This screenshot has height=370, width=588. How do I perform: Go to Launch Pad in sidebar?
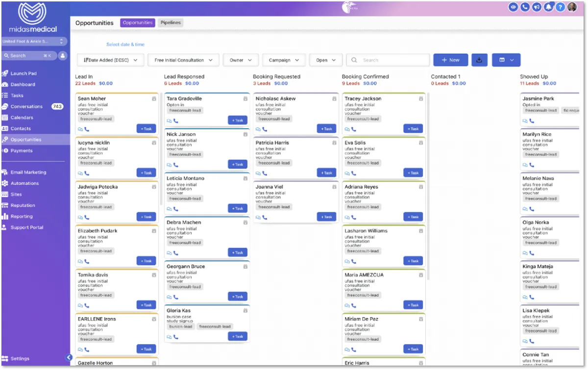click(x=24, y=73)
